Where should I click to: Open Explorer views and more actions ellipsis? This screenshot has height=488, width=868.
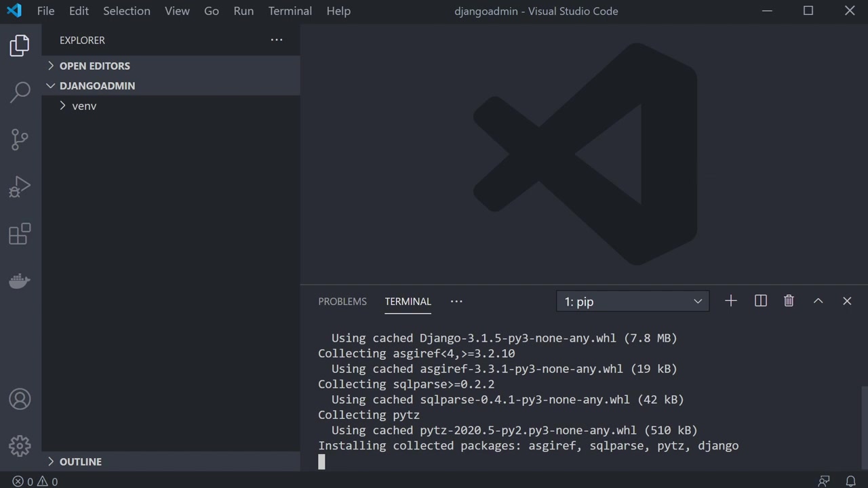coord(277,40)
